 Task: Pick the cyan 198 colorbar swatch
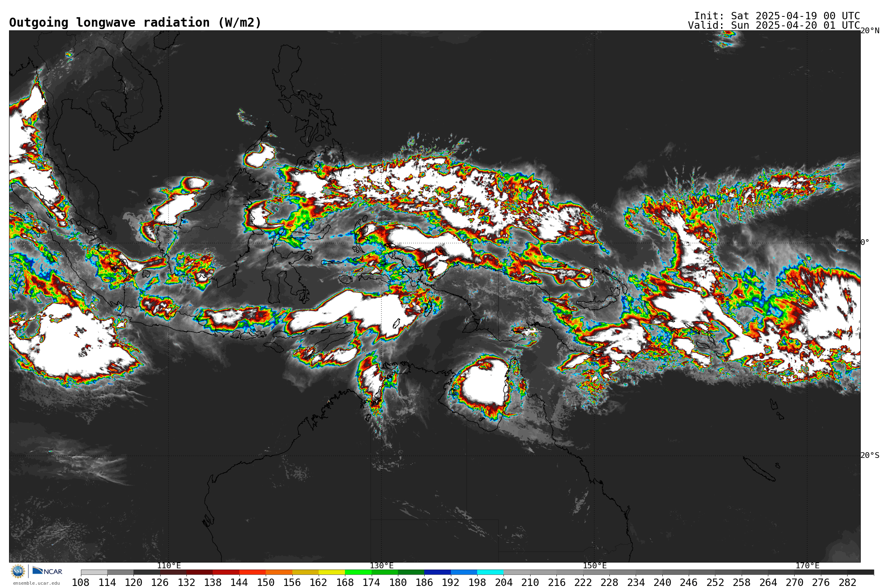(490, 572)
